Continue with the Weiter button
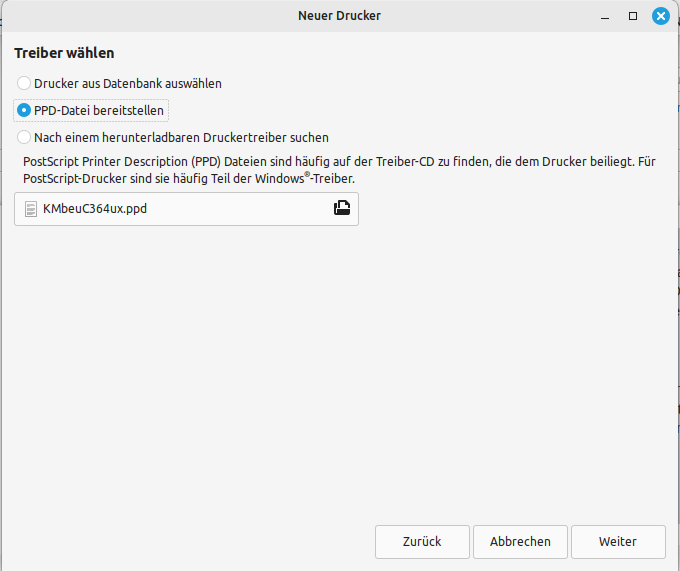680x571 pixels. (618, 542)
